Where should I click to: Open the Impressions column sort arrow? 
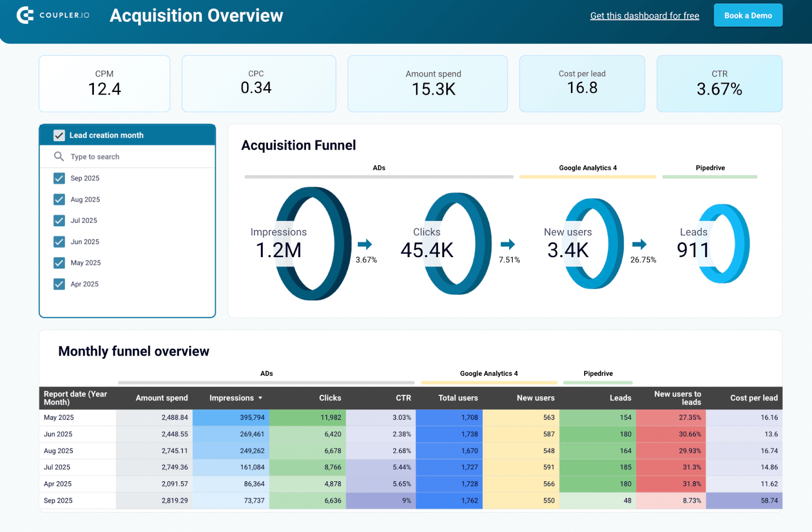click(260, 398)
